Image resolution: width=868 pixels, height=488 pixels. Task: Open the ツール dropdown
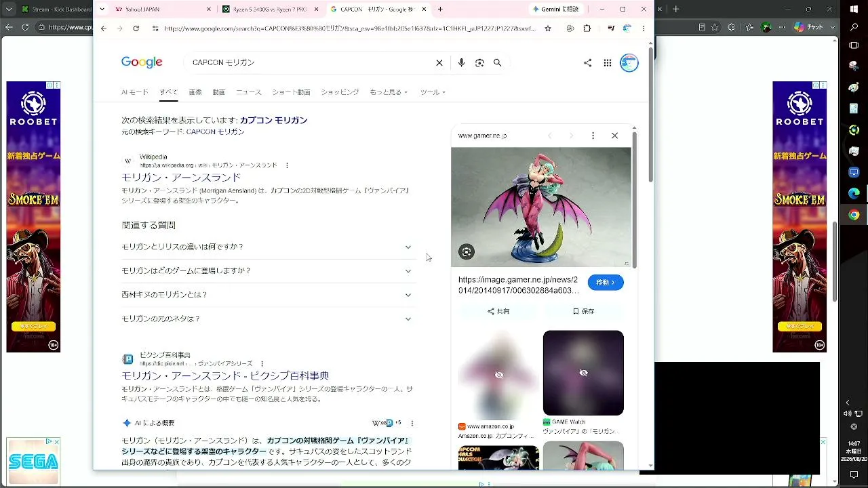click(433, 92)
